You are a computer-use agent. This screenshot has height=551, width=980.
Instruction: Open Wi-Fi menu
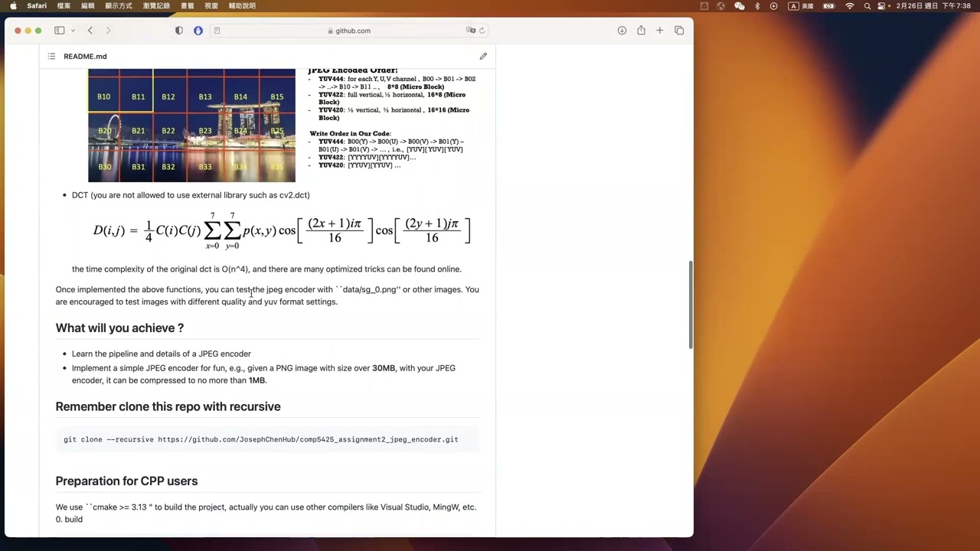click(850, 6)
